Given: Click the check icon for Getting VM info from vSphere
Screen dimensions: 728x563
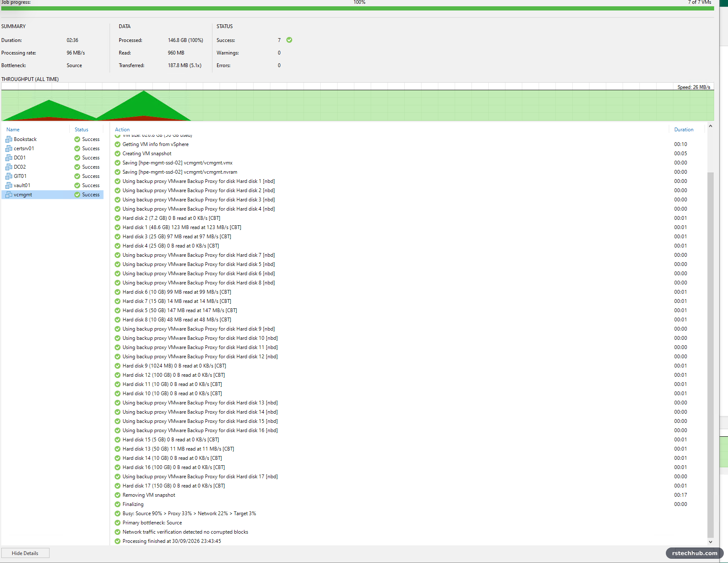Looking at the screenshot, I should (x=118, y=144).
